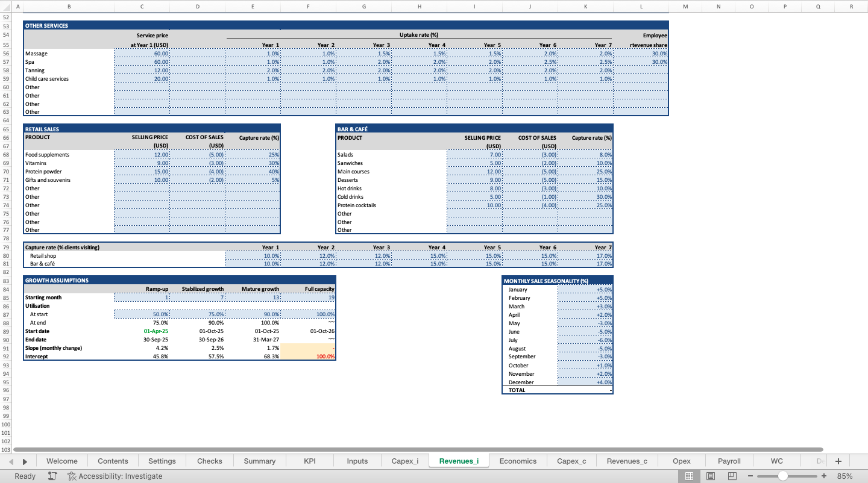This screenshot has width=868, height=483.
Task: Open the Capex_c sheet tab
Action: coord(571,461)
